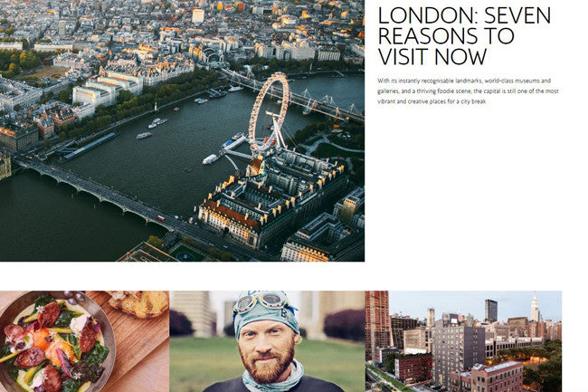Click the white boat docked near the wheel

pyautogui.click(x=210, y=159)
